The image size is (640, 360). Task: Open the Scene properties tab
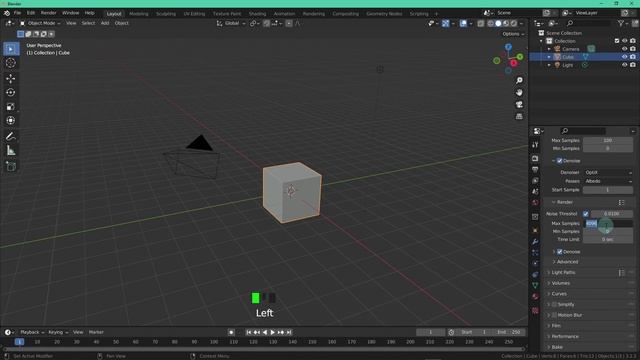point(535,191)
